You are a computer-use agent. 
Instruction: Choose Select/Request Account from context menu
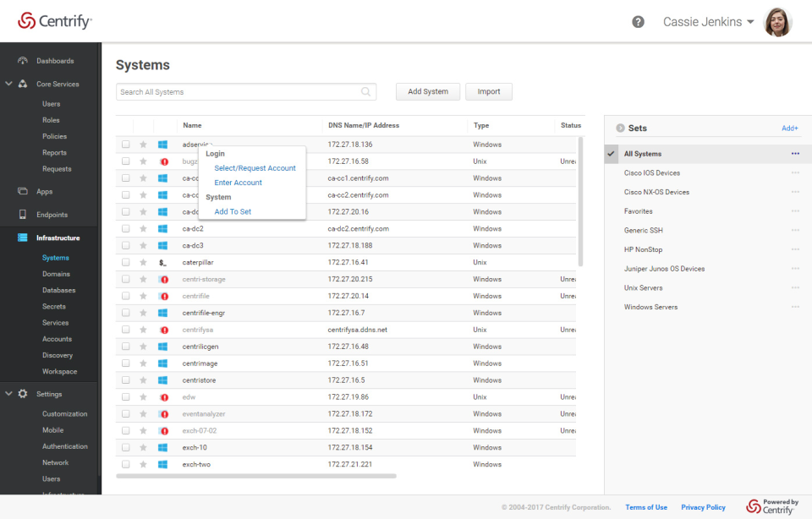tap(255, 168)
